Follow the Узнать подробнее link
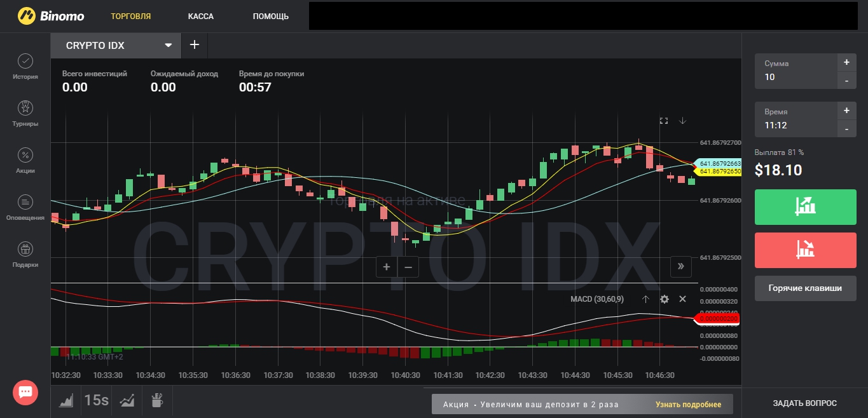Screen dimensions: 868x418 click(689, 404)
